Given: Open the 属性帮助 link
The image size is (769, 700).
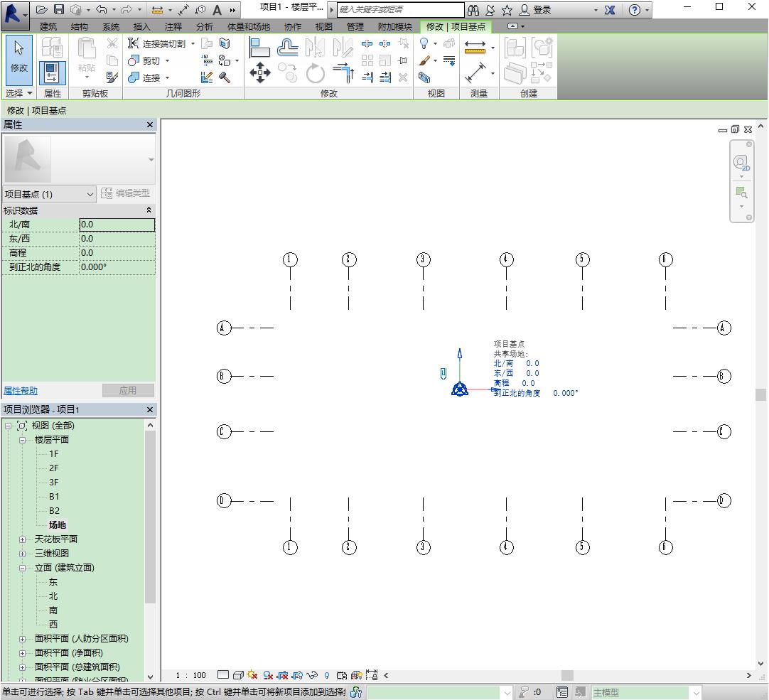Looking at the screenshot, I should (21, 390).
